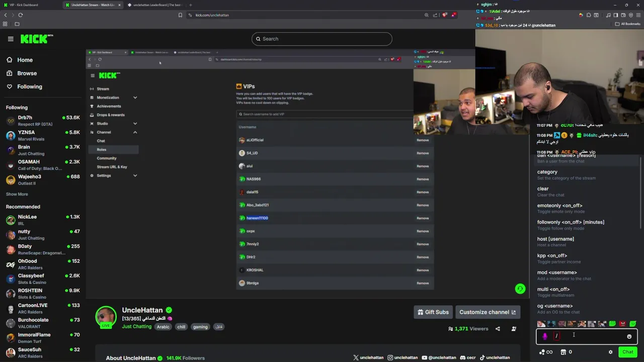
Task: Click the share stream icon
Action: coord(498,329)
